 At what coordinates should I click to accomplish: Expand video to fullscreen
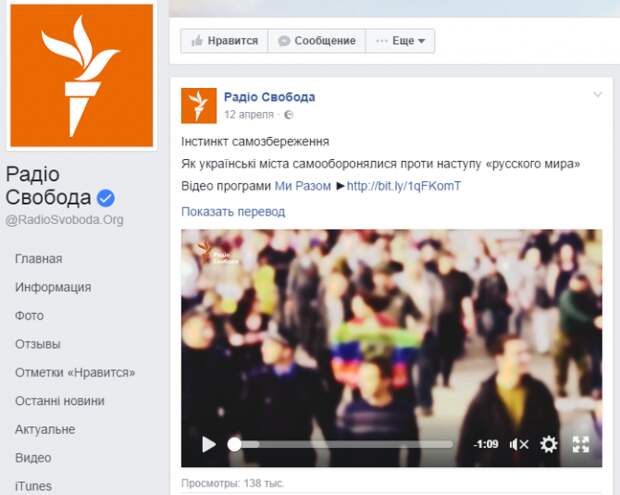(581, 444)
